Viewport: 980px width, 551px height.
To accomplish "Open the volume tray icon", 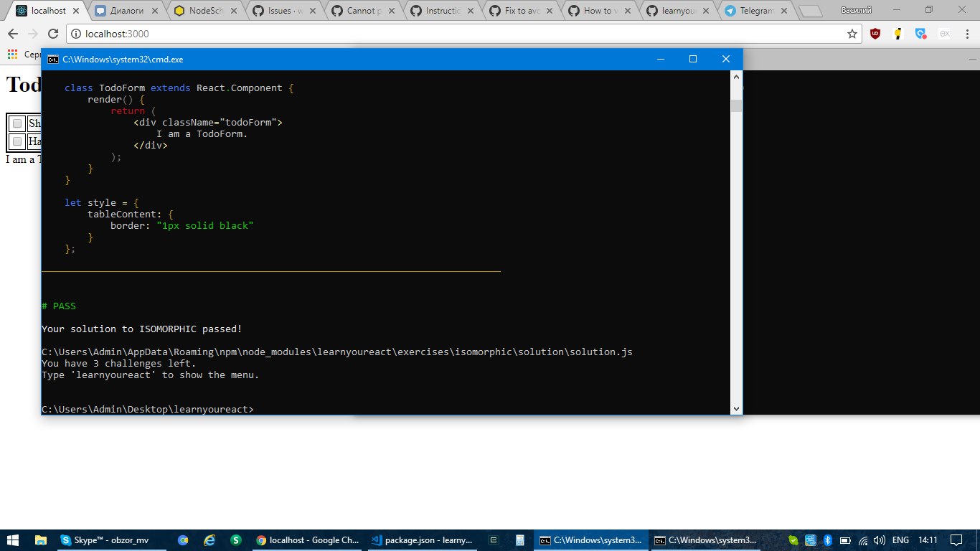I will pos(880,540).
